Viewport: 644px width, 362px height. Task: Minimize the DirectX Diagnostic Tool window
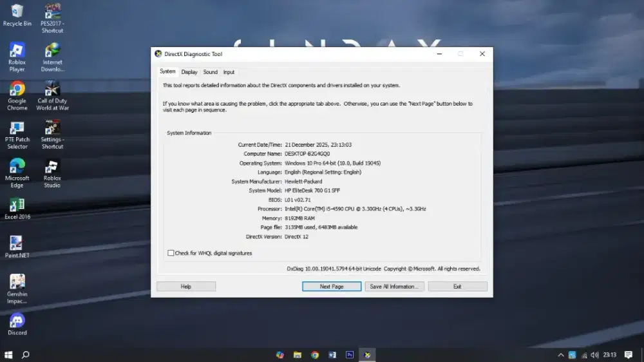(x=439, y=54)
